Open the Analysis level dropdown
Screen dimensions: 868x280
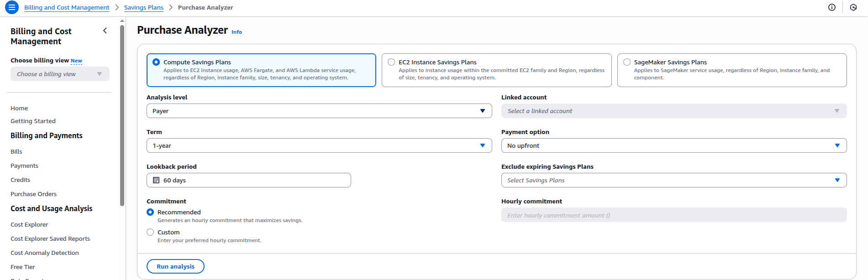pyautogui.click(x=319, y=111)
